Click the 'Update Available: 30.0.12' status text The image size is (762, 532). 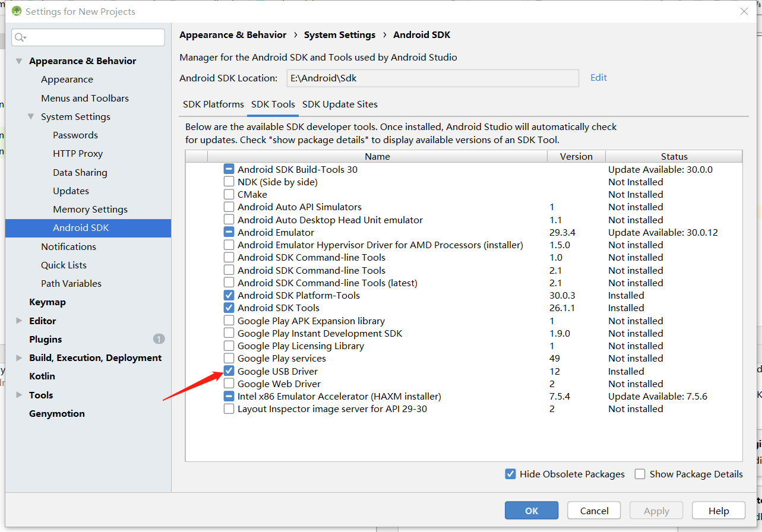pos(663,232)
